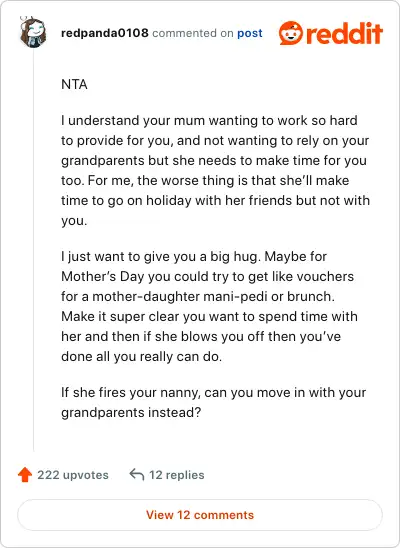400x548 pixels.
Task: Click the final line "grandparents instead?"
Action: (131, 412)
